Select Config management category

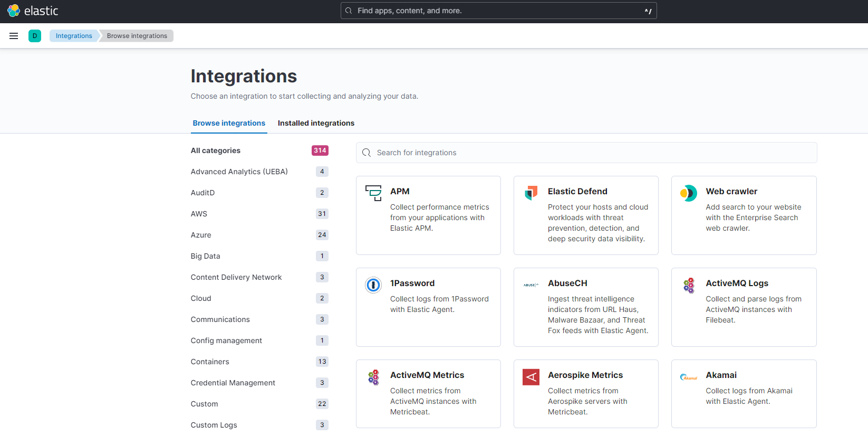[226, 341]
